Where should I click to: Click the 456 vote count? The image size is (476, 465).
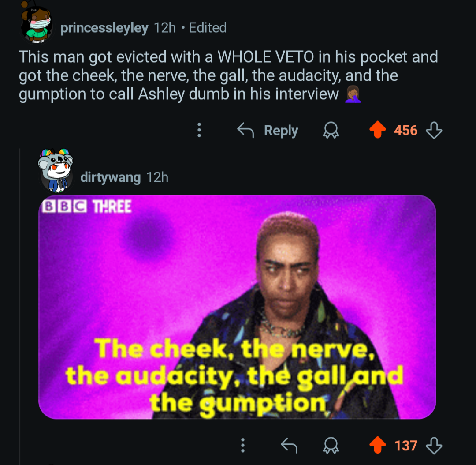[x=405, y=131]
